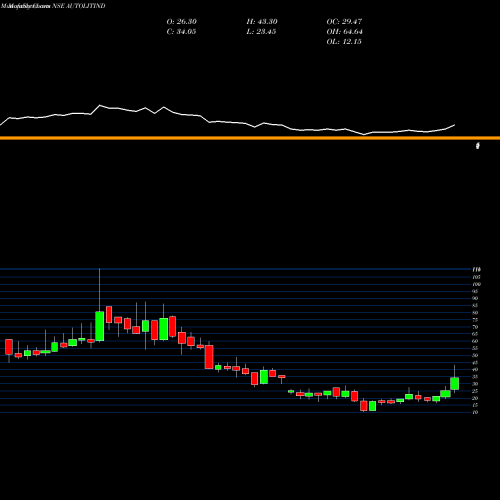Select the large red candle dropping to 40
The width and height of the screenshot is (500, 500).
(209, 357)
